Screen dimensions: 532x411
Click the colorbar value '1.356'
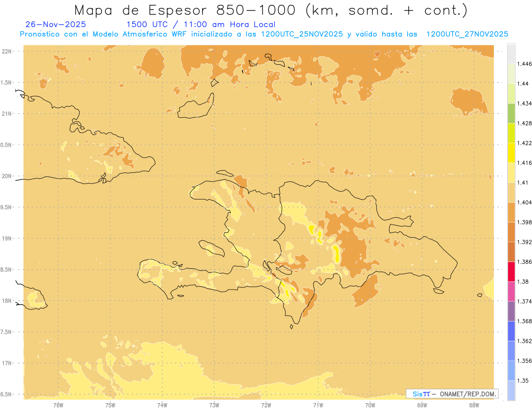[x=524, y=361]
